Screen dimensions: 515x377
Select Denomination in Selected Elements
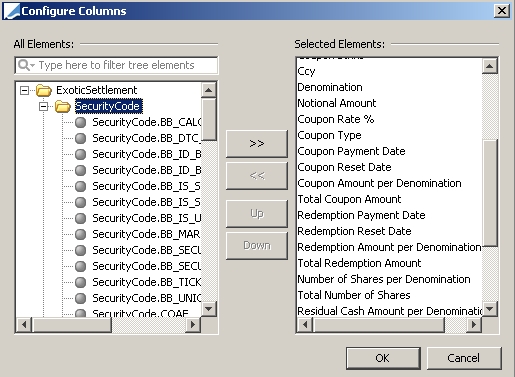pyautogui.click(x=330, y=87)
